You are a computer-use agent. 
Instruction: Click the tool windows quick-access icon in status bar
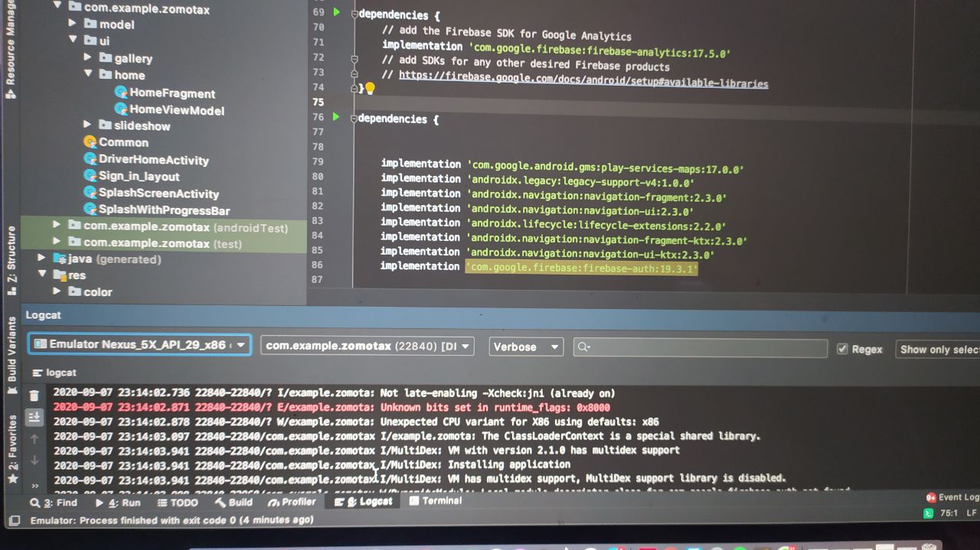(13, 521)
